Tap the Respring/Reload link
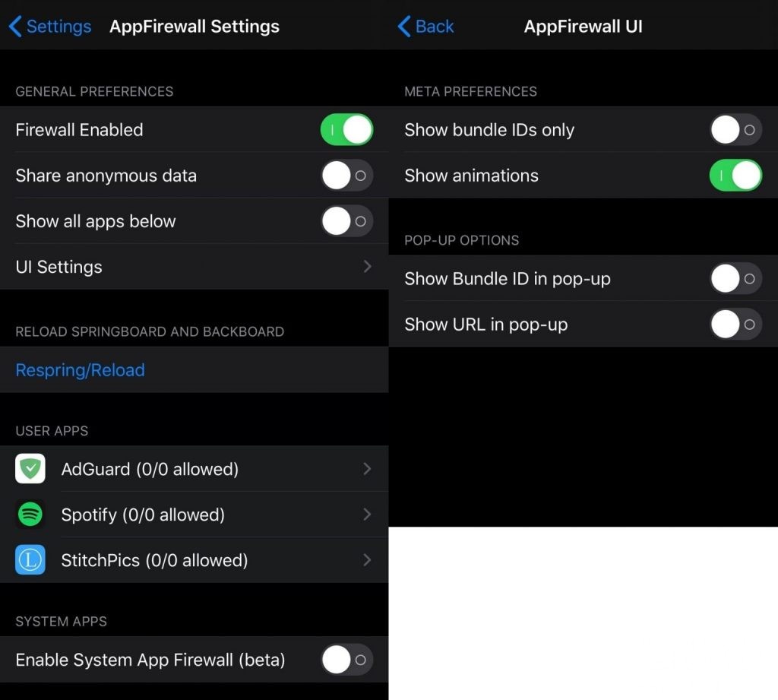Viewport: 778px width, 700px height. pos(80,370)
